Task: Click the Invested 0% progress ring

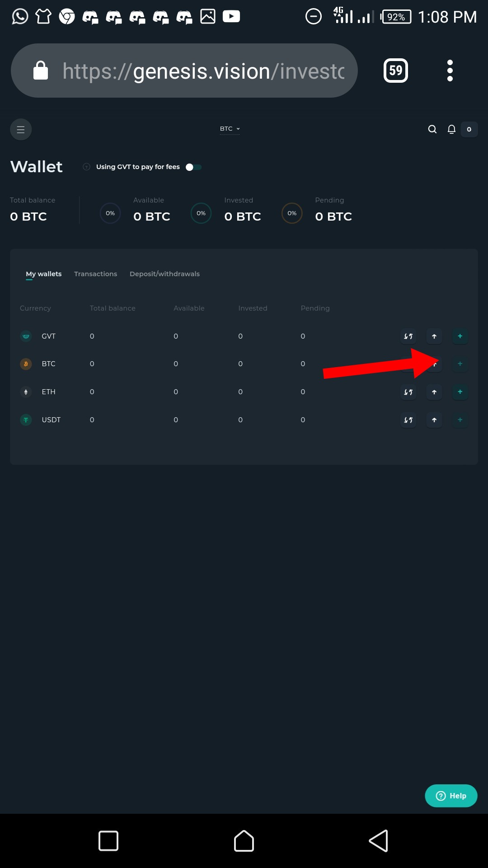Action: click(201, 213)
